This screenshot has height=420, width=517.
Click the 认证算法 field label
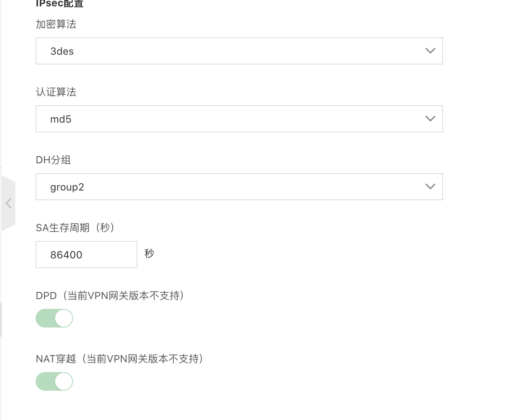56,92
